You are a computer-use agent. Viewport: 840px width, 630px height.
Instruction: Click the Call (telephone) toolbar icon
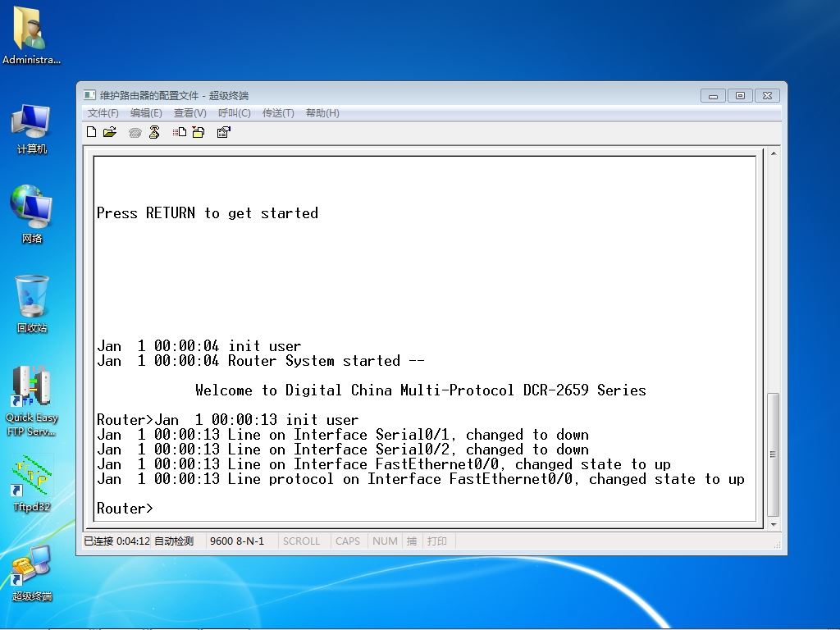(135, 132)
